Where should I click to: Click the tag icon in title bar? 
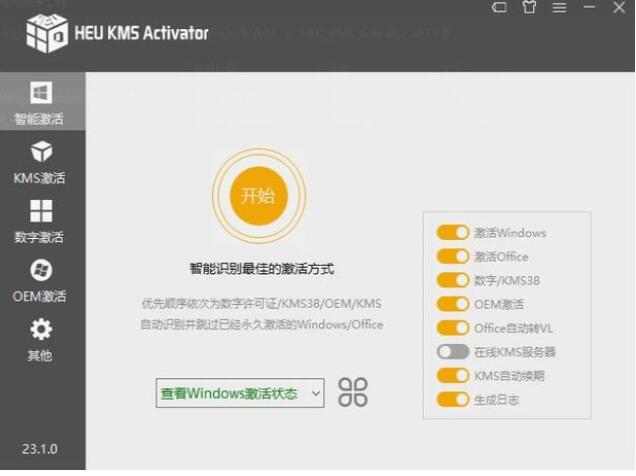499,7
